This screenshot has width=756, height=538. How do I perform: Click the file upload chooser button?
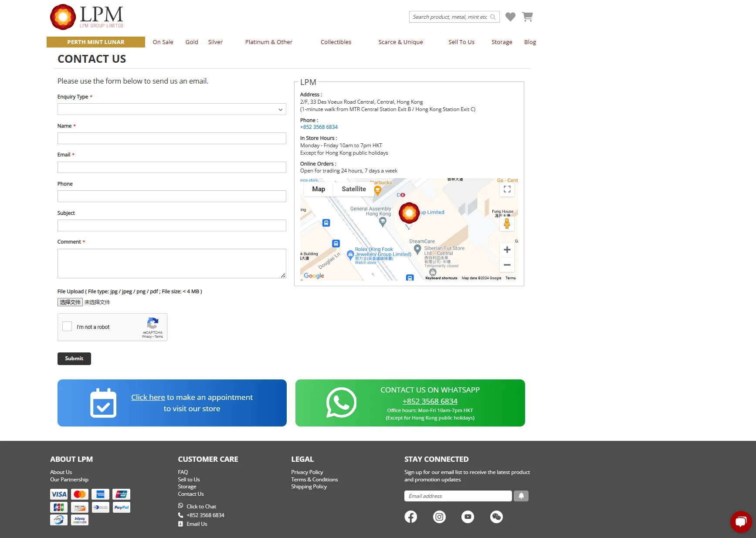tap(70, 302)
